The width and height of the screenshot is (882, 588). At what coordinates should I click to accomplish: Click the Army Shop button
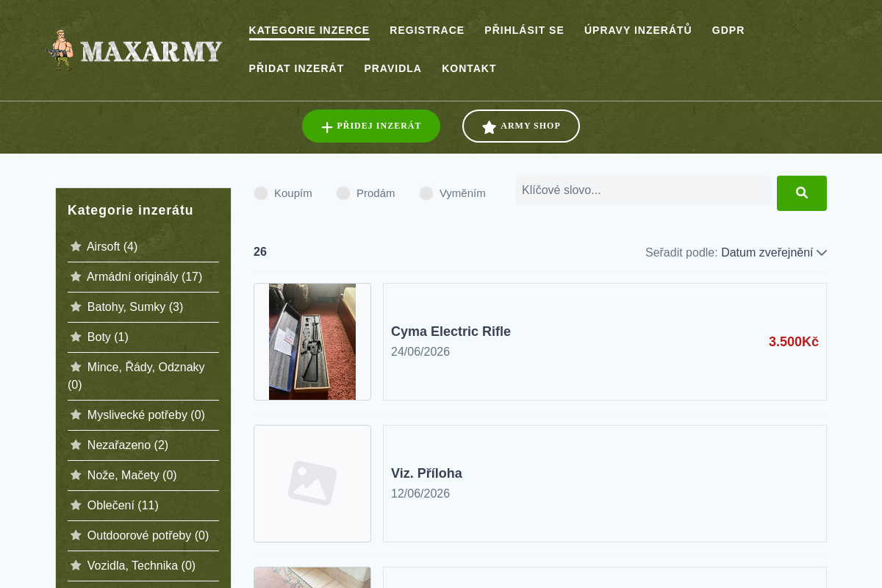(521, 126)
